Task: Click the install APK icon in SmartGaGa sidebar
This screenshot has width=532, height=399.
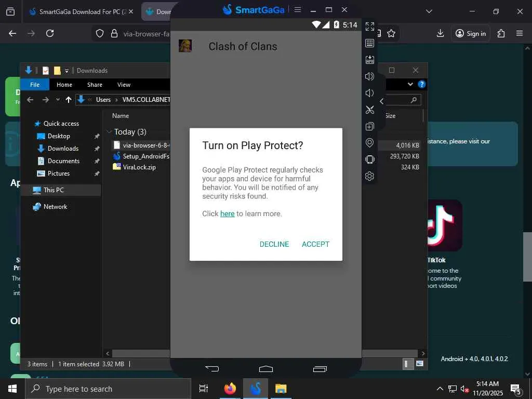Action: pyautogui.click(x=369, y=60)
